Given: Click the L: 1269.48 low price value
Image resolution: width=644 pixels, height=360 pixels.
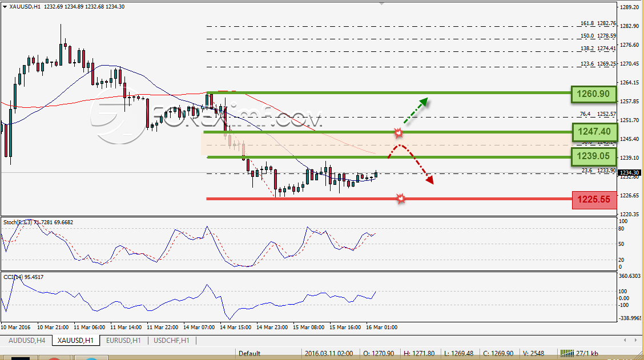Looking at the screenshot, I should pyautogui.click(x=459, y=353).
